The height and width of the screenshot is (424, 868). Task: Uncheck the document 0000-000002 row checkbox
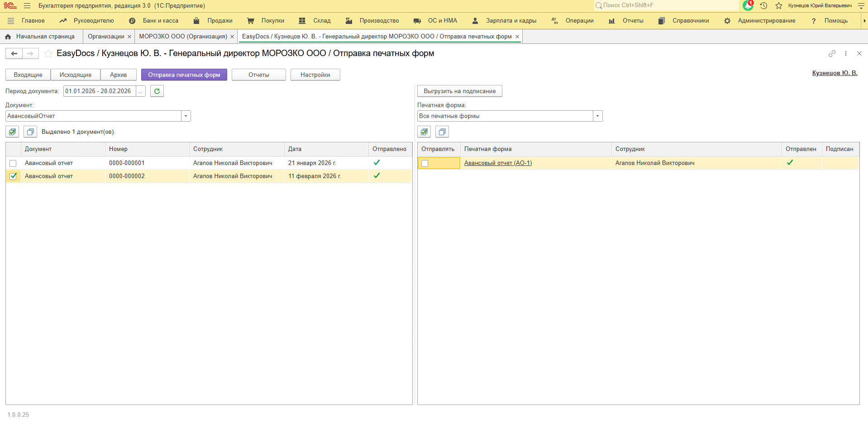click(13, 176)
